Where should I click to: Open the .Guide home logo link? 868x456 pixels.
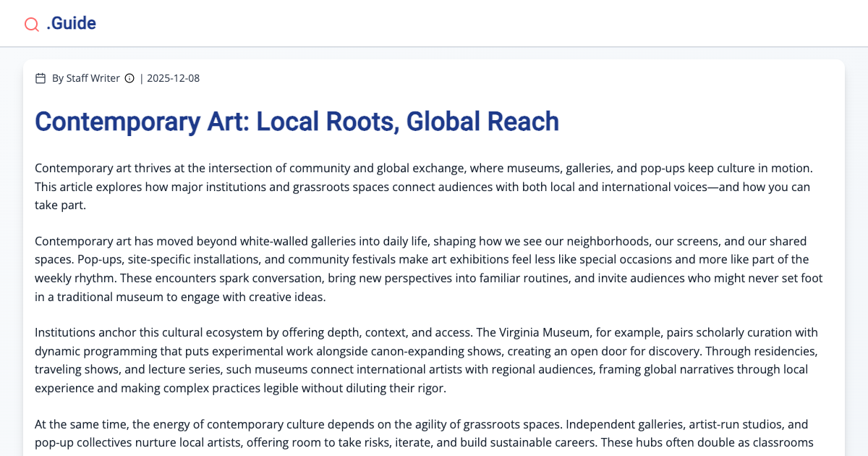click(71, 23)
